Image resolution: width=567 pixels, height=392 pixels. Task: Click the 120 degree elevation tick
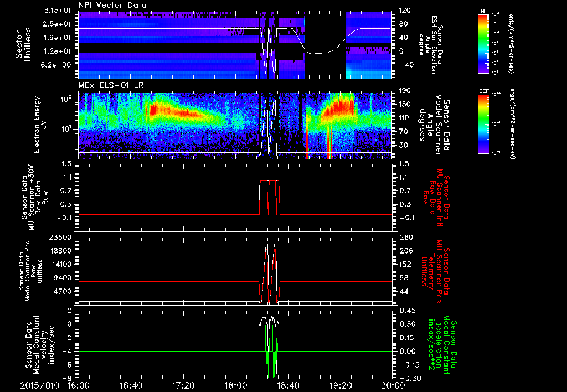click(x=405, y=11)
